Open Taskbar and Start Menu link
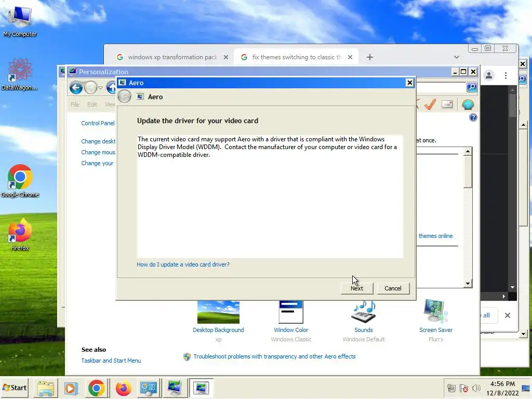This screenshot has height=399, width=532. [111, 361]
